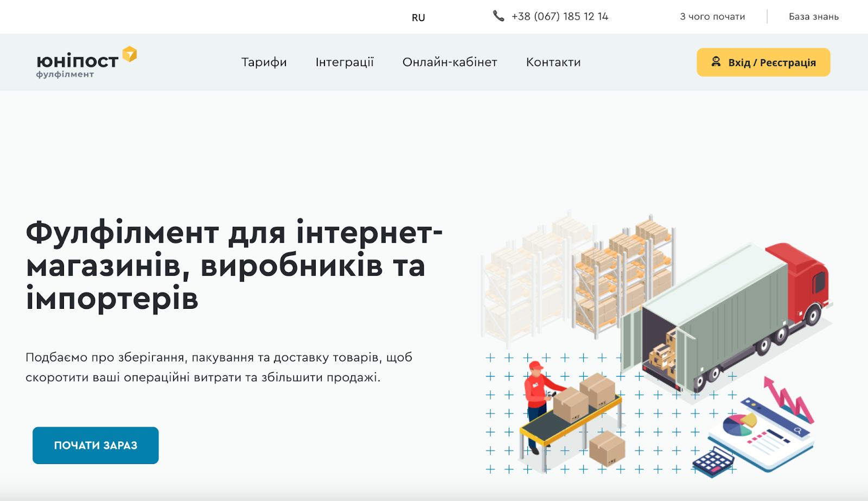Go to "База знань" page
Viewport: 868px width, 501px height.
[x=813, y=17]
